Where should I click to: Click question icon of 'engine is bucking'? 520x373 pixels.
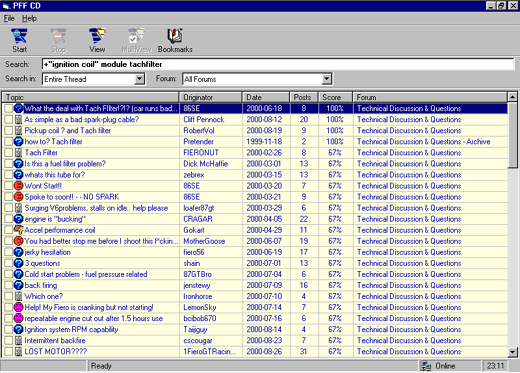18,219
